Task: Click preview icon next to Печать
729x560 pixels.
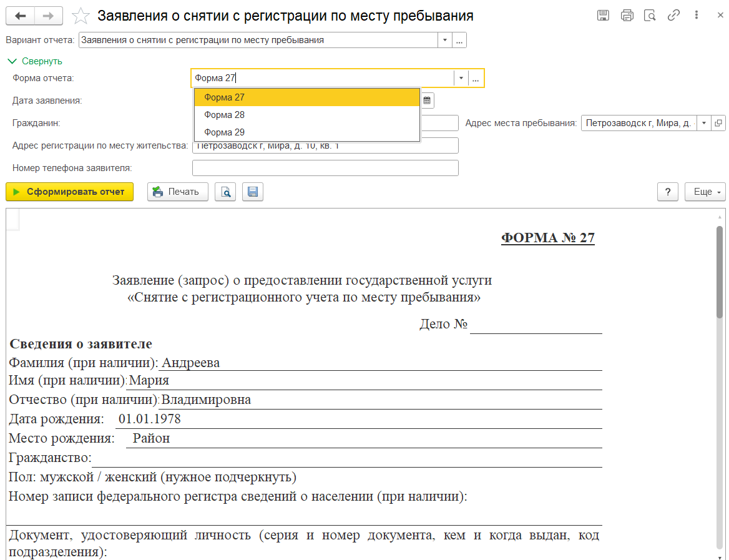Action: tap(225, 192)
